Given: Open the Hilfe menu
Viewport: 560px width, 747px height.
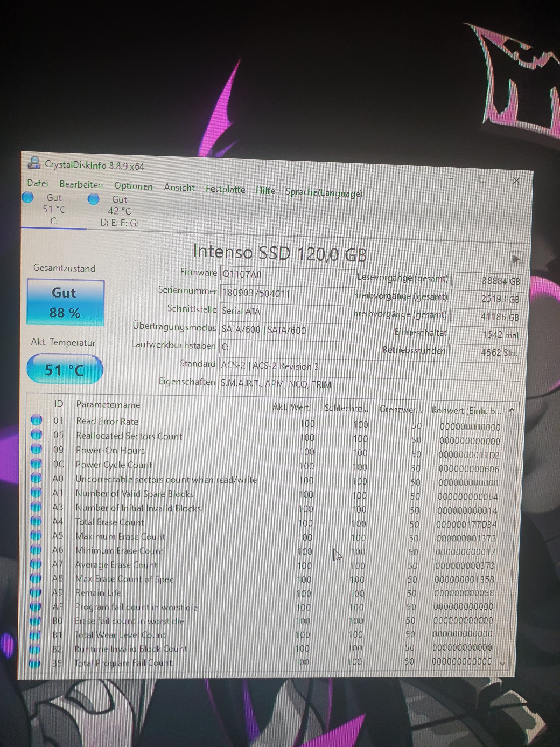Looking at the screenshot, I should click(x=265, y=190).
